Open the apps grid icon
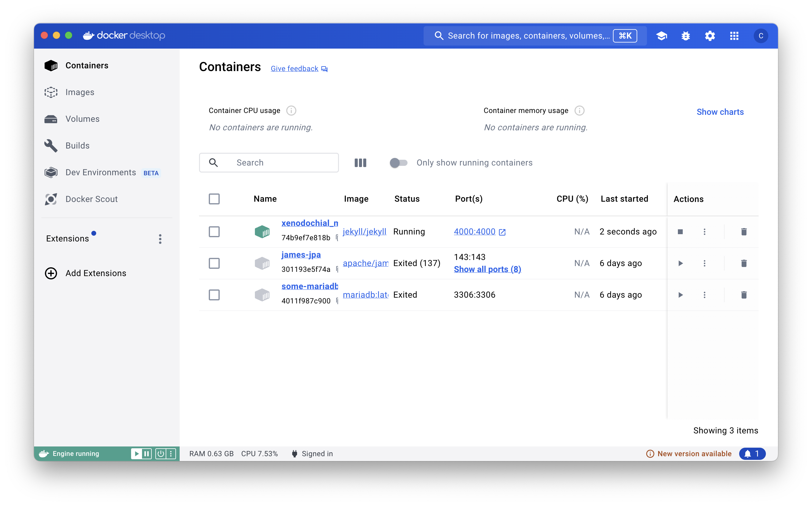Viewport: 812px width, 506px height. 734,36
